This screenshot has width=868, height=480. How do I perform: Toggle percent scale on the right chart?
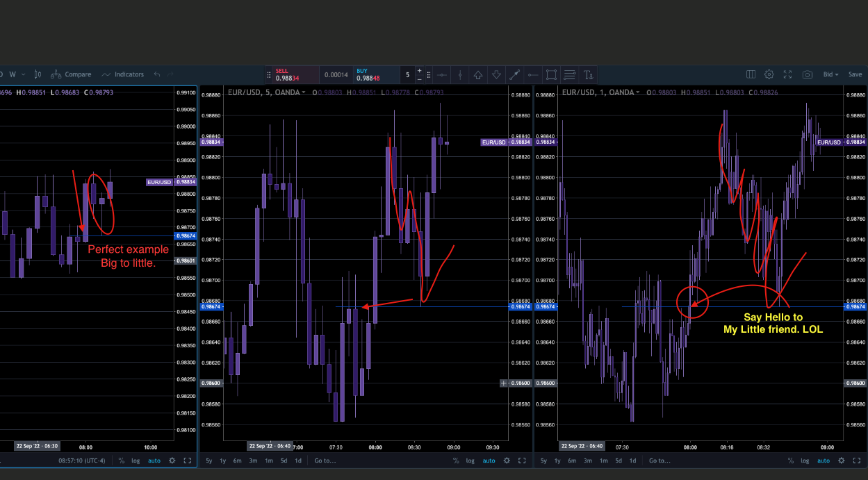(791, 461)
